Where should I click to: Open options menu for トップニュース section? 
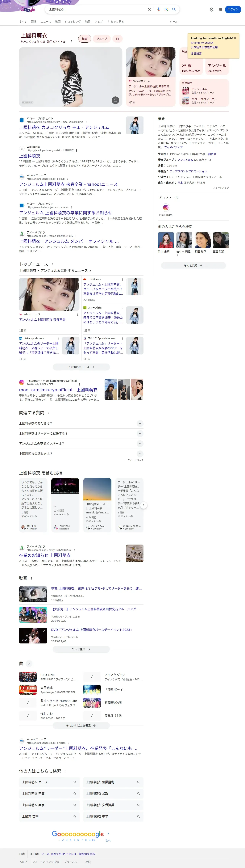coord(52,264)
